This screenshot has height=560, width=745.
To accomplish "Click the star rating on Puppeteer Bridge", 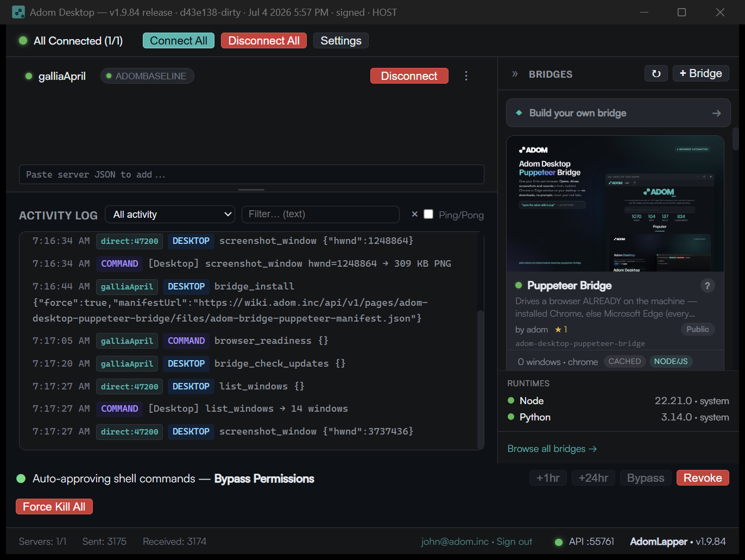I will (x=561, y=329).
